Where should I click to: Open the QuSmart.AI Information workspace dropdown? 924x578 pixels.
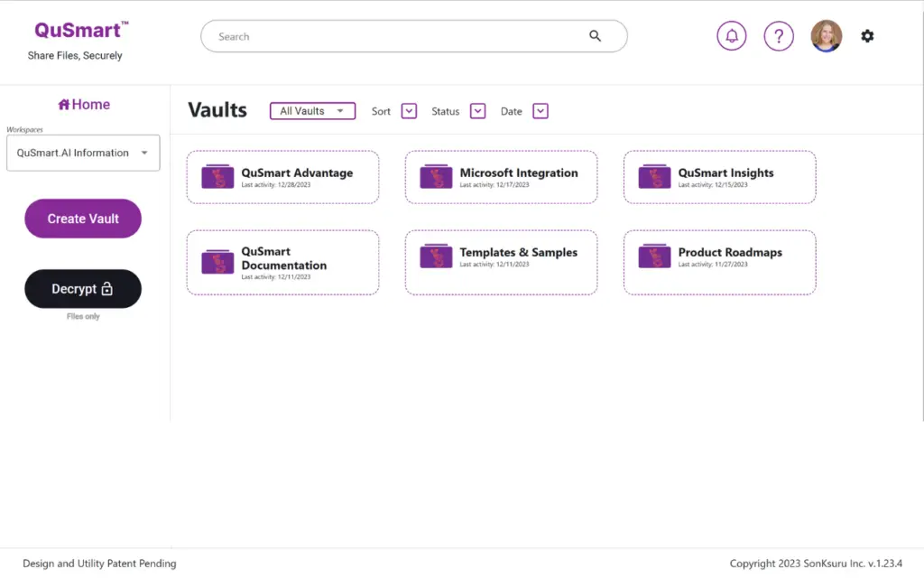[83, 153]
